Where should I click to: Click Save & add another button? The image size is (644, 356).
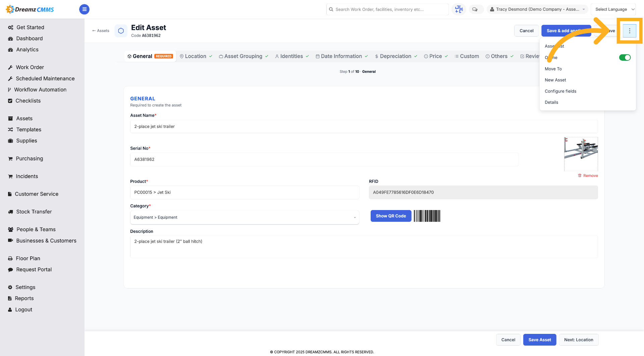(x=566, y=31)
